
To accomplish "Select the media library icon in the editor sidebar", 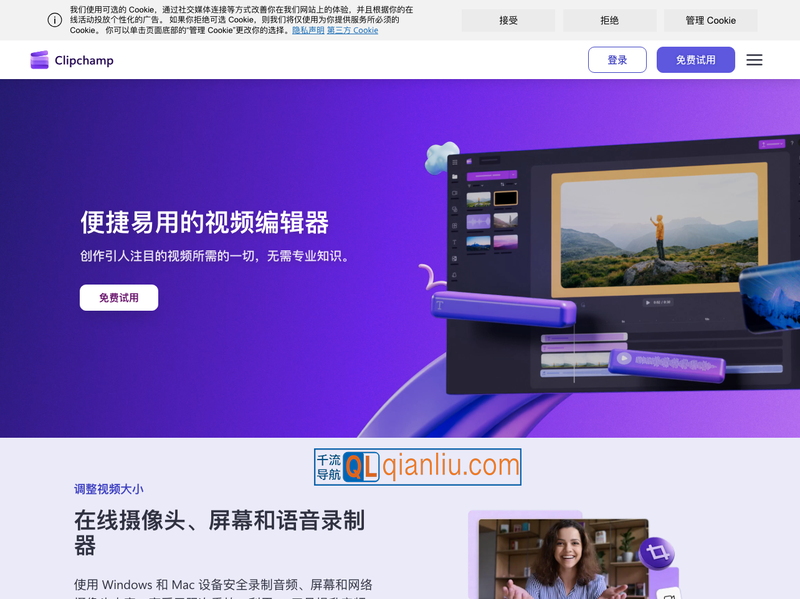I will click(x=454, y=177).
